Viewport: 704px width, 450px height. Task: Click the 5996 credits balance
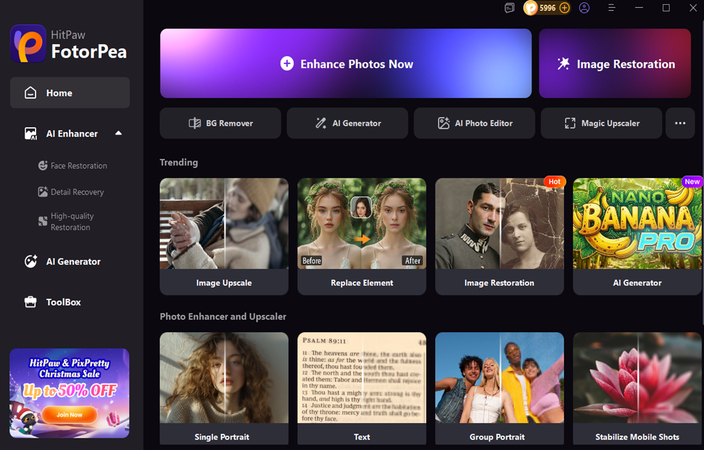pyautogui.click(x=548, y=8)
